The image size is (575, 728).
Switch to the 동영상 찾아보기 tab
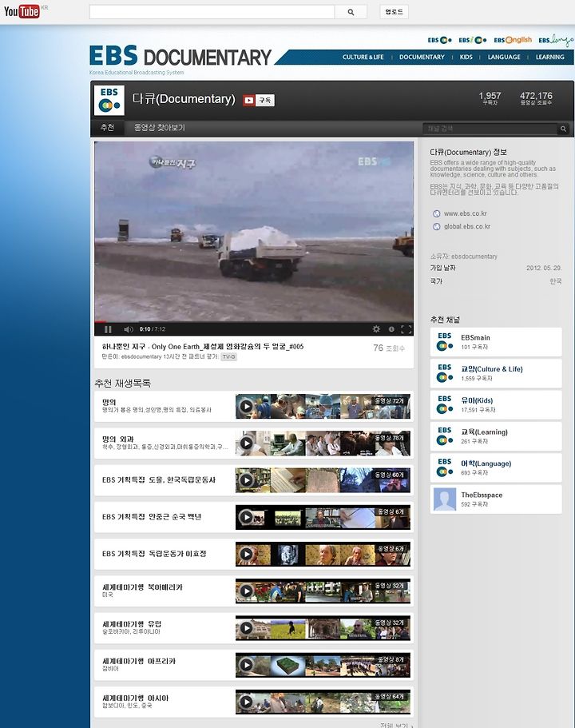pyautogui.click(x=159, y=127)
